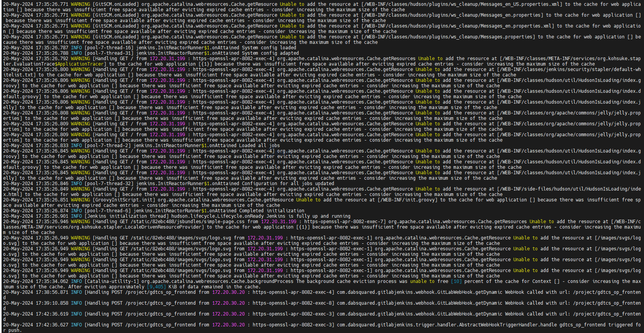This screenshot has width=644, height=333.
Task: Click the simple-page.css request path
Action: click(x=188, y=222)
